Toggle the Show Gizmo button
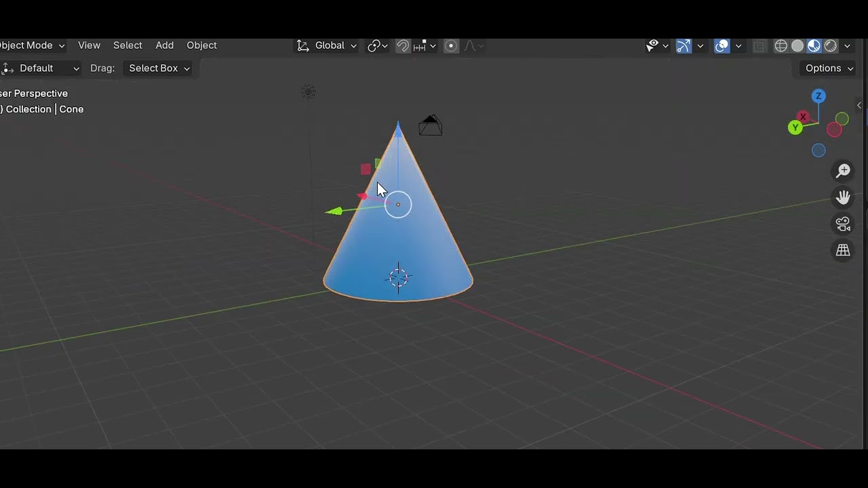Viewport: 868px width, 488px height. (684, 45)
